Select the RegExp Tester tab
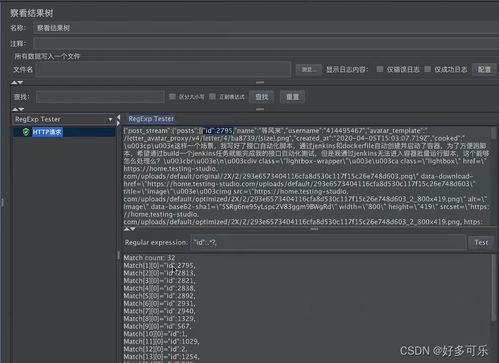 click(x=151, y=119)
